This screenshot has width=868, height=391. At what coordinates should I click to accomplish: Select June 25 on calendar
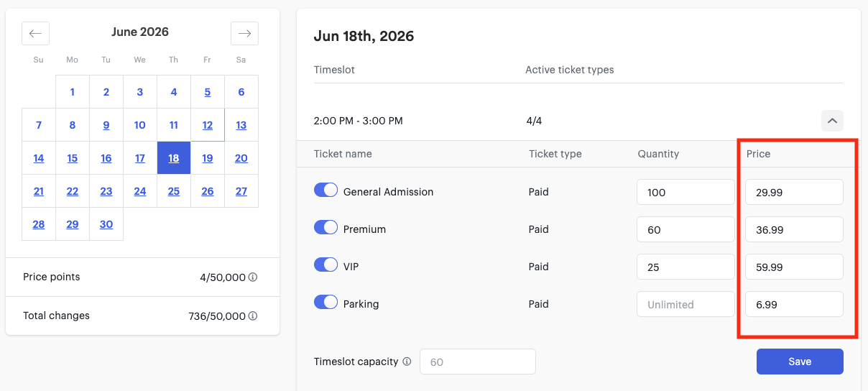pyautogui.click(x=174, y=191)
